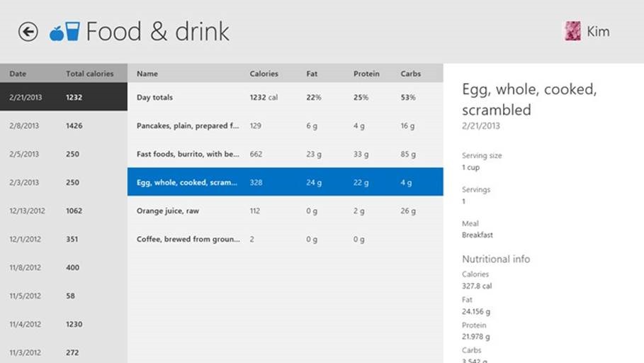The height and width of the screenshot is (363, 644).
Task: Open the 12/13/2012 date entry
Action: [64, 211]
